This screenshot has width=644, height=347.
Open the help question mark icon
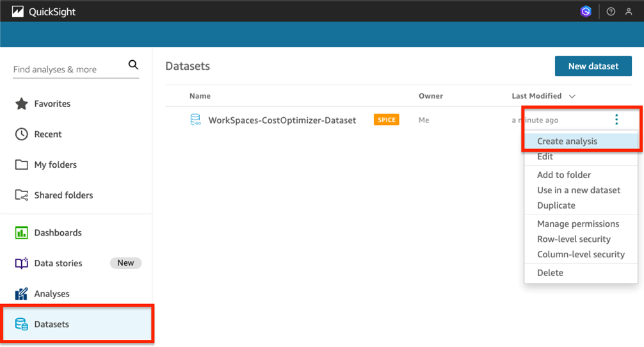click(x=611, y=12)
